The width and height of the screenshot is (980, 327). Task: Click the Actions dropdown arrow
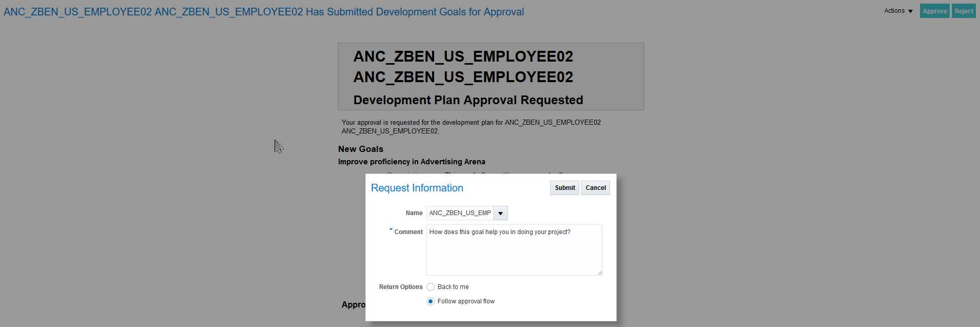coord(910,11)
